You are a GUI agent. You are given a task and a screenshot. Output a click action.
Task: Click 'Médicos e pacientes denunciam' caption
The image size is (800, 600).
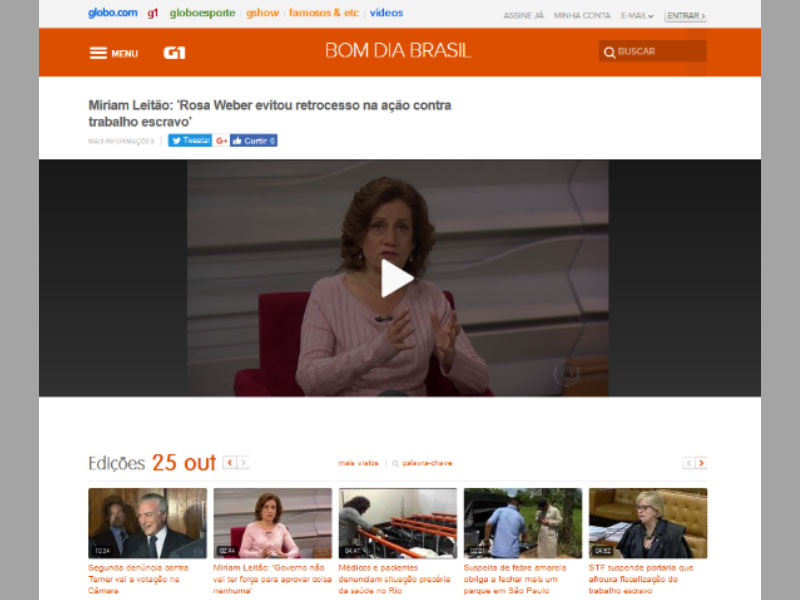pyautogui.click(x=394, y=579)
